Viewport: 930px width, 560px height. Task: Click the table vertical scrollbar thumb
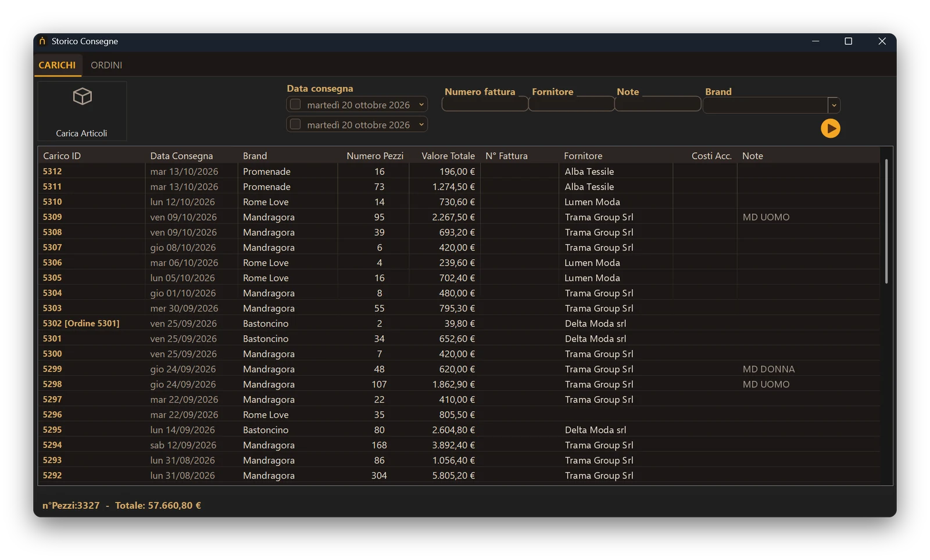886,221
